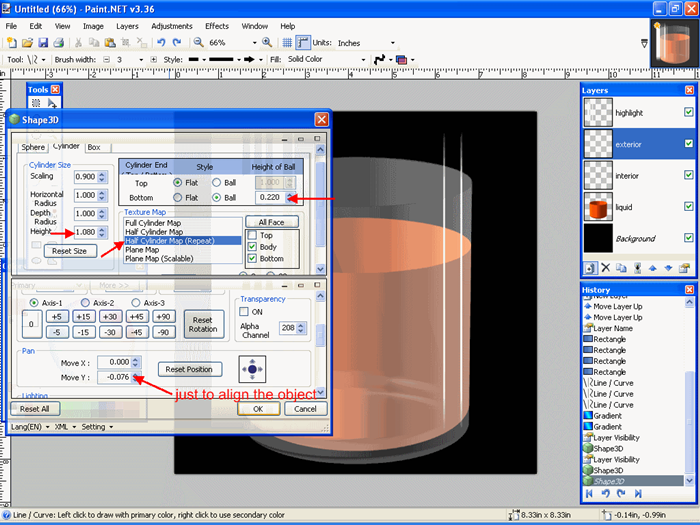Click the Paste clipboard icon
This screenshot has width=700, height=525.
[x=110, y=43]
